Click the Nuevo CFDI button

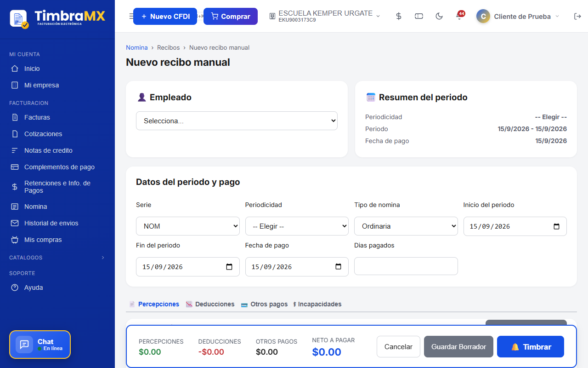(x=165, y=16)
